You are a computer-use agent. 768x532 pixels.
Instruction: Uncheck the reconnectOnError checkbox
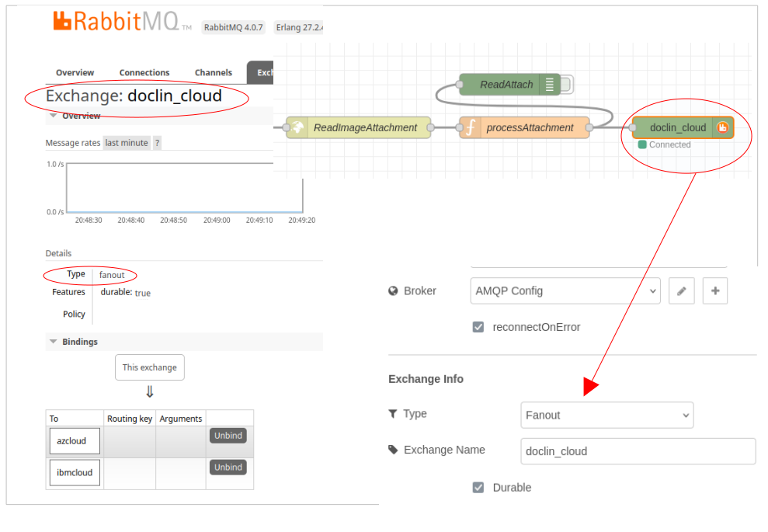coord(478,327)
